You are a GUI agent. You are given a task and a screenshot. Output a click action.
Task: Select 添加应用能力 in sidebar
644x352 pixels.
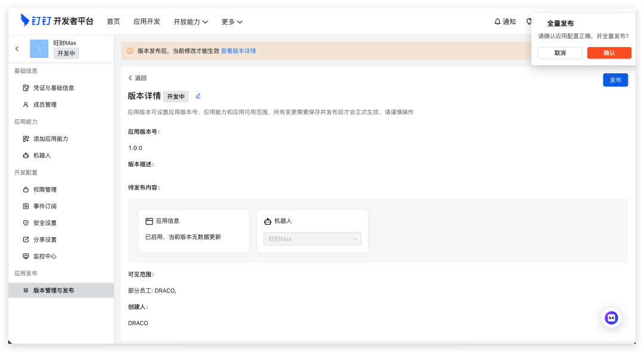coord(50,139)
